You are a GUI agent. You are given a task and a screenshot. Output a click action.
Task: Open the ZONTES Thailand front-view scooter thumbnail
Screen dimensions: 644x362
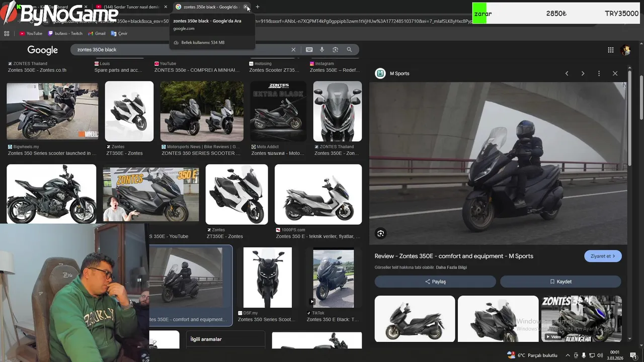tap(338, 111)
